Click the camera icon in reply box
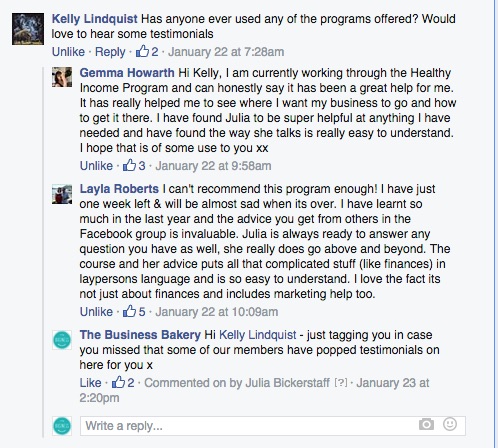 tap(426, 424)
